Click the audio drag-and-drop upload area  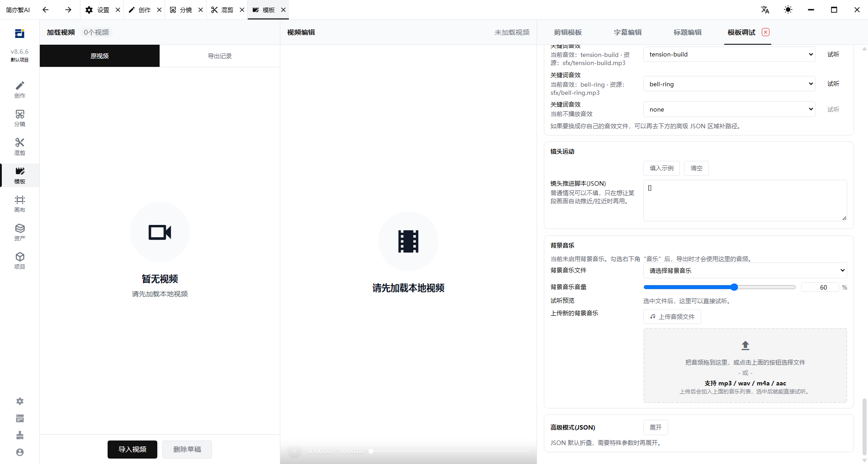[x=745, y=366]
